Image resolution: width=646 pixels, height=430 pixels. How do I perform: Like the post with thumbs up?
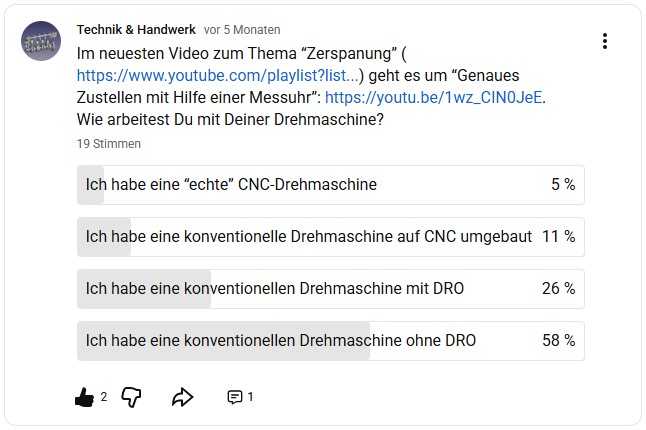85,397
